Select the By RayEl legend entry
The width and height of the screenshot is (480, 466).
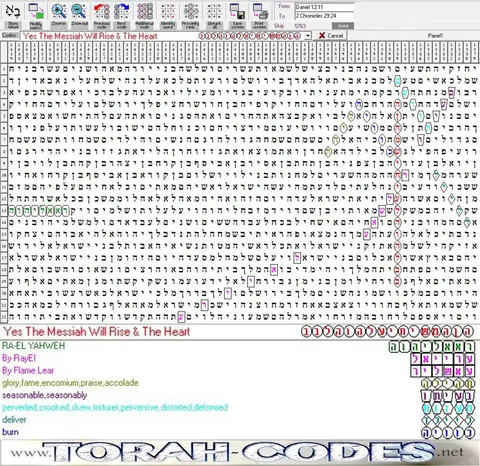pyautogui.click(x=19, y=358)
